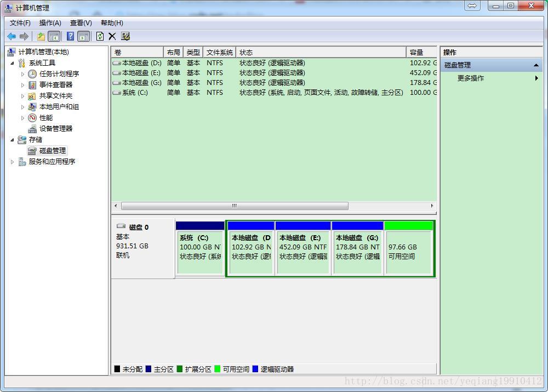Click the horizontal scrollbar thumb in volume list
Image resolution: width=548 pixels, height=392 pixels.
pos(235,206)
